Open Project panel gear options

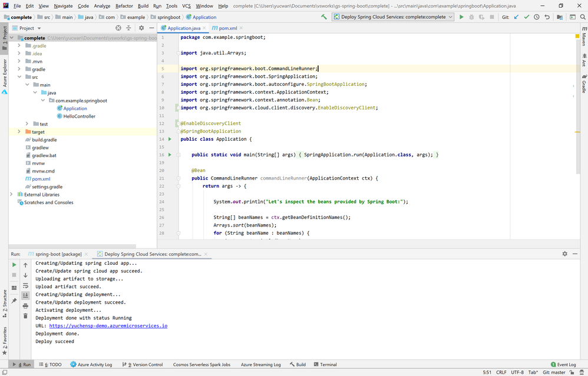(141, 28)
